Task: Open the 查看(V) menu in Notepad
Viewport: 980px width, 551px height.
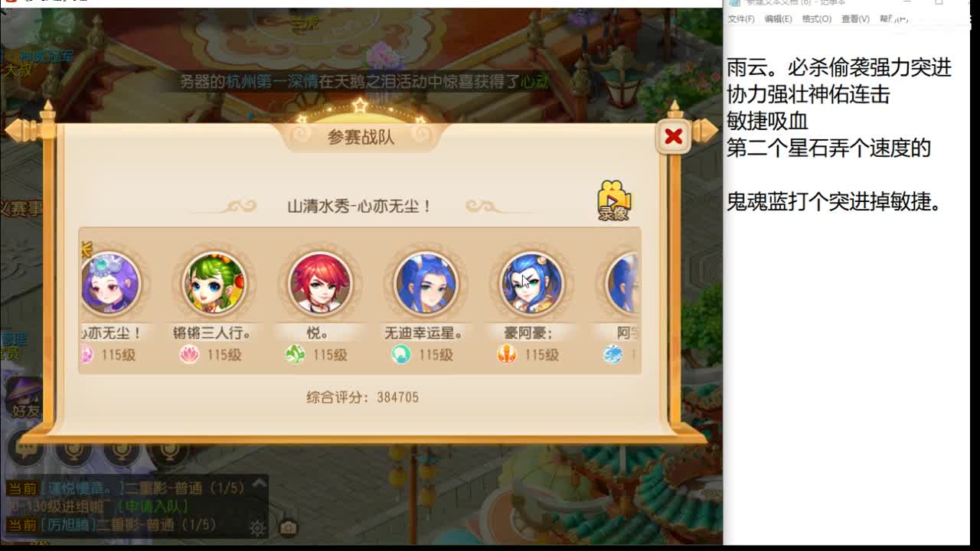Action: [x=855, y=19]
